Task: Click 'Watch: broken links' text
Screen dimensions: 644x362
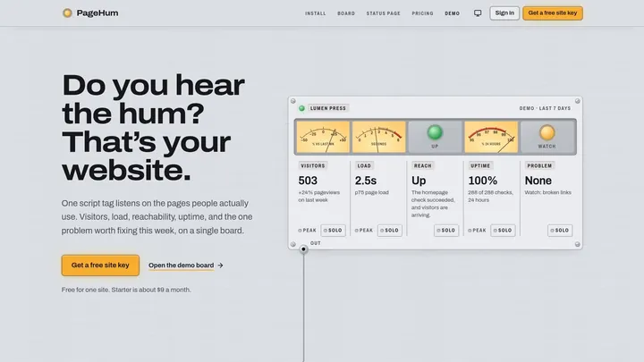Action: [x=548, y=192]
